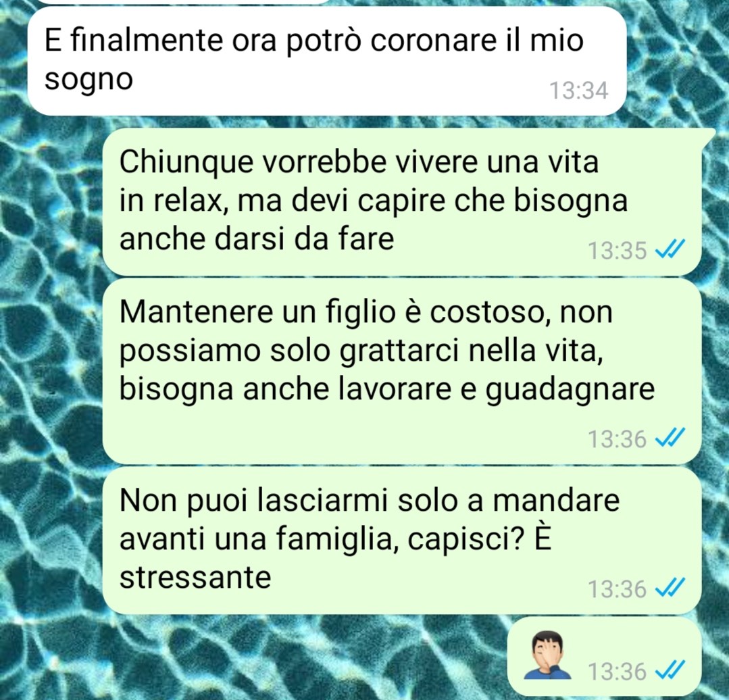Click the text 'bisogna anche lavorare e guadagnare'
729x700 pixels.
pyautogui.click(x=387, y=391)
